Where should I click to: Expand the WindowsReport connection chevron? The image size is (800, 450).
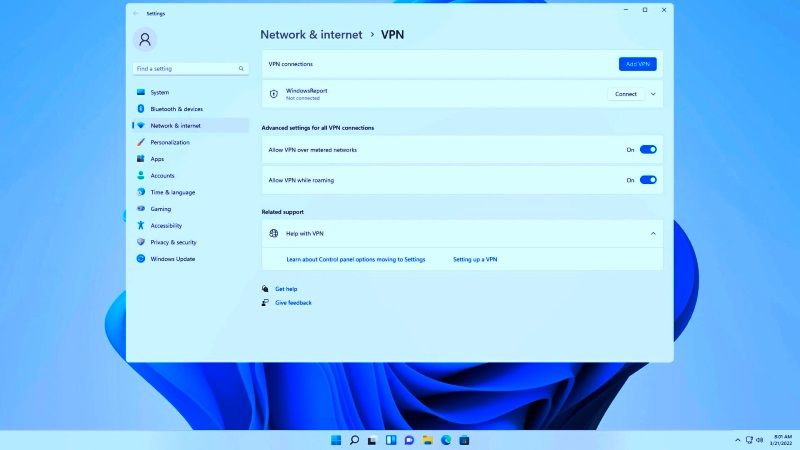[x=653, y=94]
